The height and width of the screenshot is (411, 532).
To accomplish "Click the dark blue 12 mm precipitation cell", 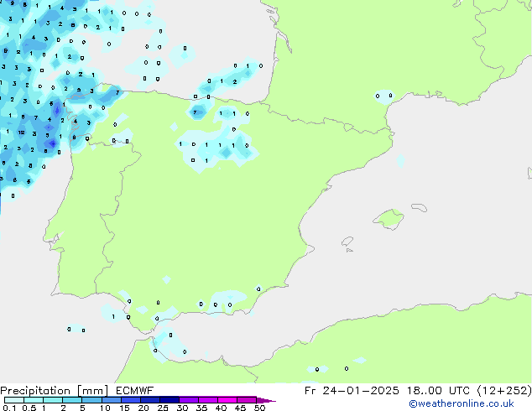I will pyautogui.click(x=21, y=133).
